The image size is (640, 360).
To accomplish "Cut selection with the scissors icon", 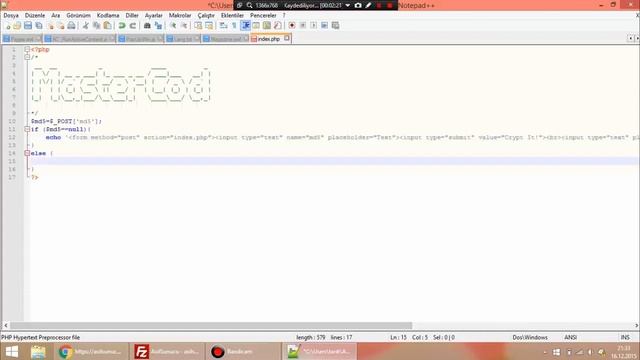I will [x=86, y=26].
